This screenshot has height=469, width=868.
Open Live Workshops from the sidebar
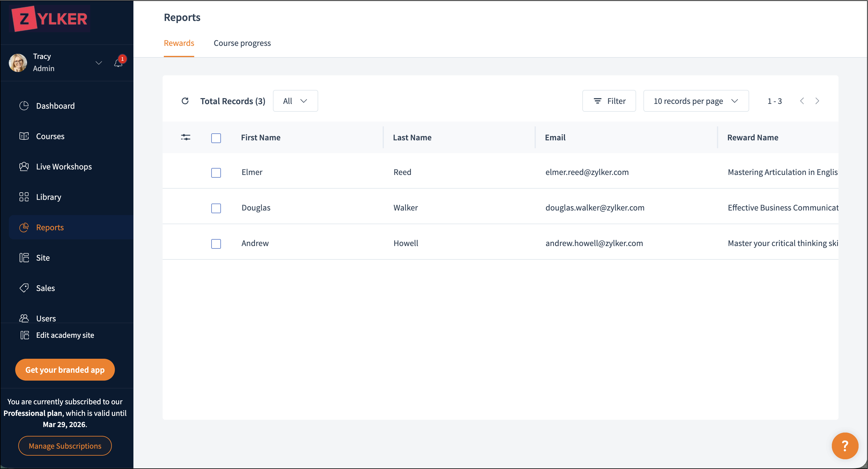[64, 167]
